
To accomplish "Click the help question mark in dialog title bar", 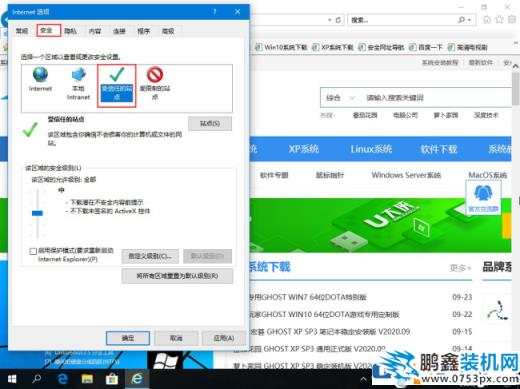I will [x=214, y=12].
